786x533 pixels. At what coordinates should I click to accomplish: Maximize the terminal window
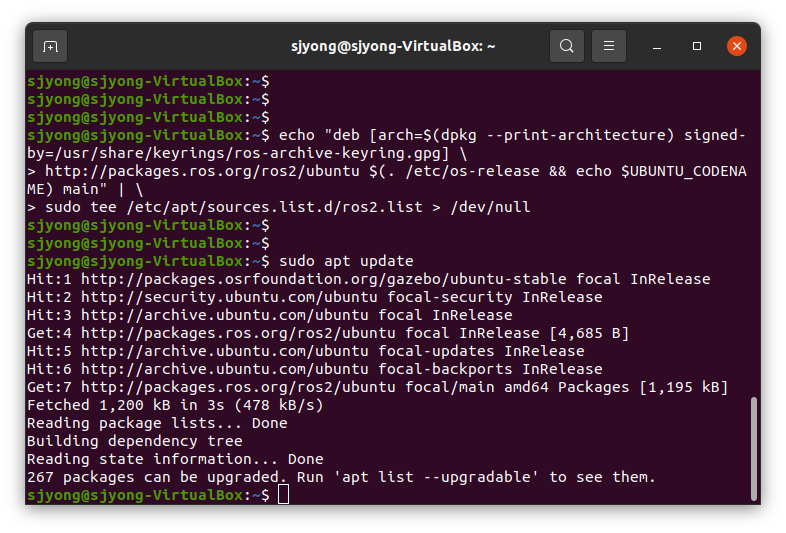[697, 46]
